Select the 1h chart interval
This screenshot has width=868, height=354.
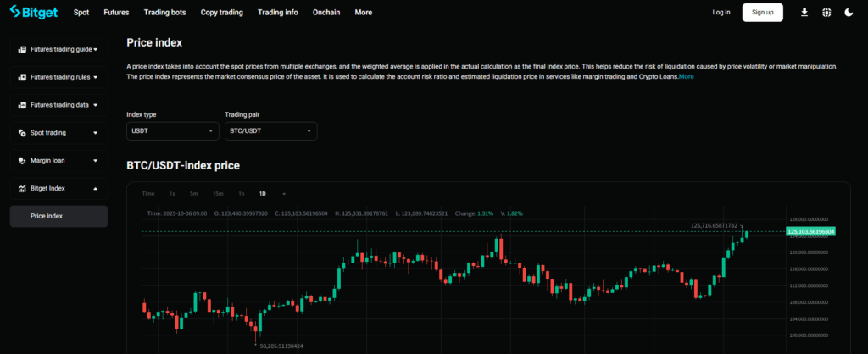pyautogui.click(x=241, y=194)
